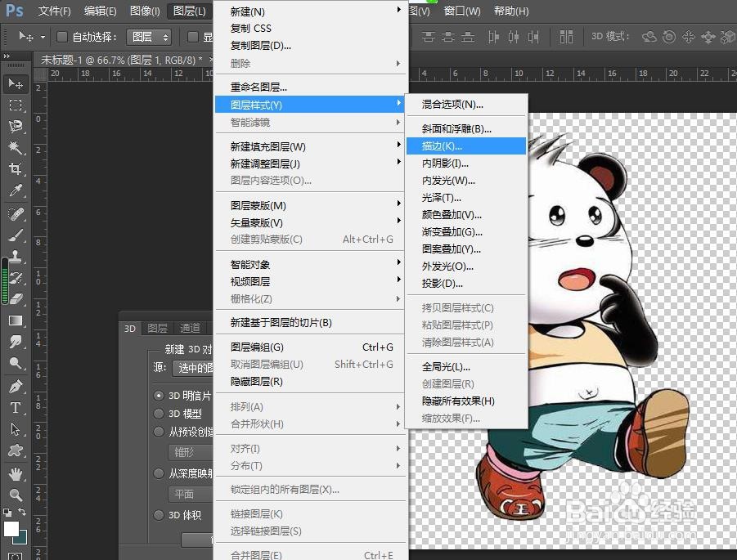Click the background color swatch
The width and height of the screenshot is (737, 560).
pyautogui.click(x=21, y=538)
